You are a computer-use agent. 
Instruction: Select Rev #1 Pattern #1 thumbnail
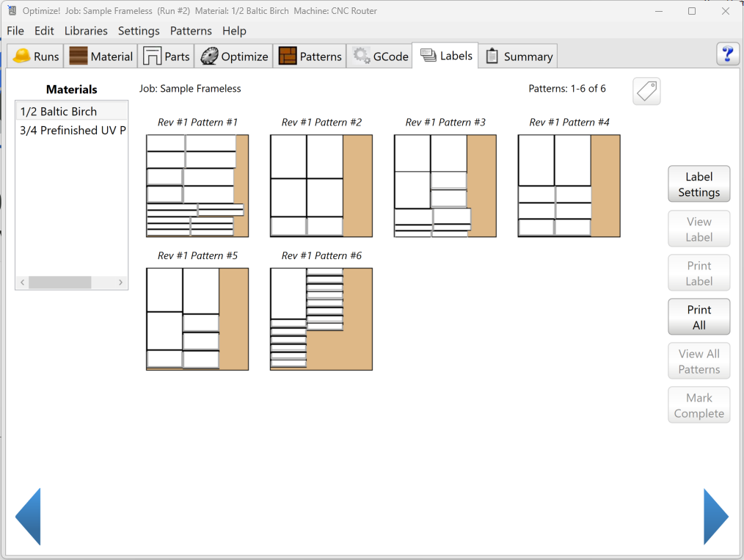(197, 186)
